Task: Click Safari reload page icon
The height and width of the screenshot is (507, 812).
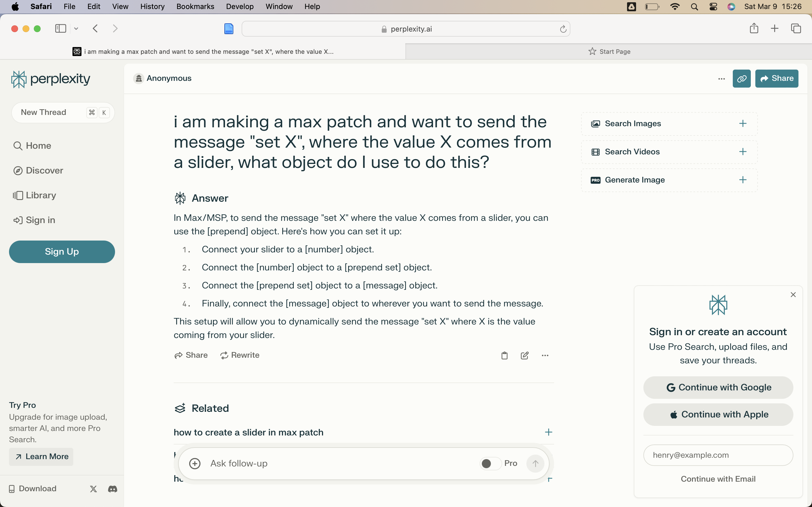Action: pyautogui.click(x=563, y=29)
